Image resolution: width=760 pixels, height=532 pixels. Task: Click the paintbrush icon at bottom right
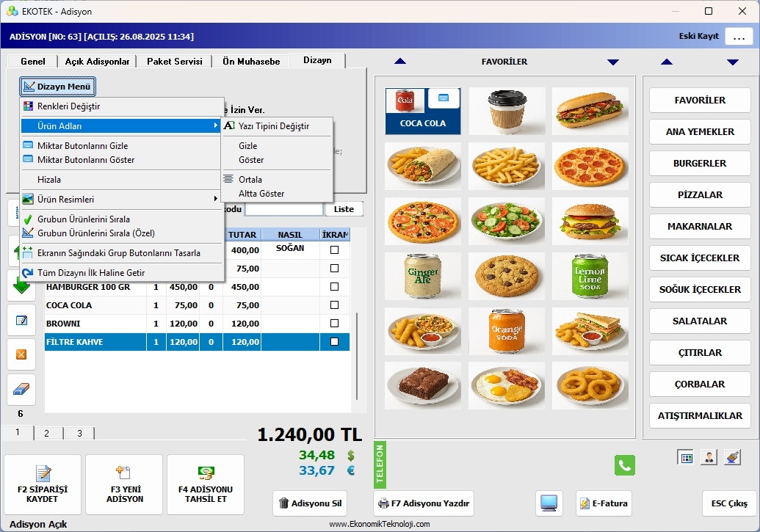click(732, 457)
